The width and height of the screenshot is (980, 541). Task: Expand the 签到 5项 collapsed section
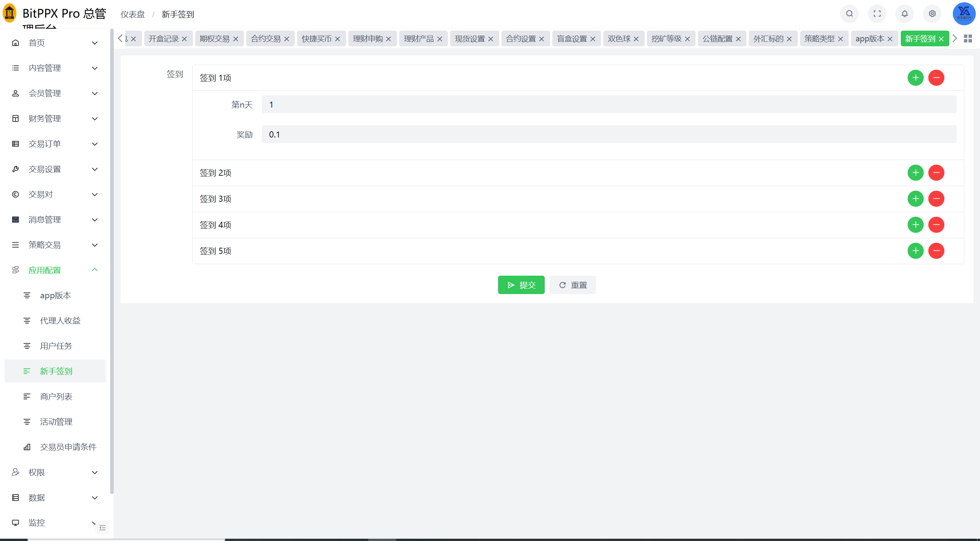(216, 251)
